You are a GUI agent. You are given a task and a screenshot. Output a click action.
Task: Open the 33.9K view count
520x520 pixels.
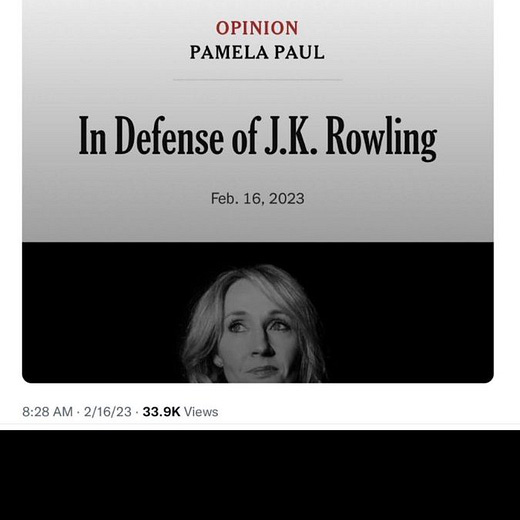pyautogui.click(x=161, y=412)
